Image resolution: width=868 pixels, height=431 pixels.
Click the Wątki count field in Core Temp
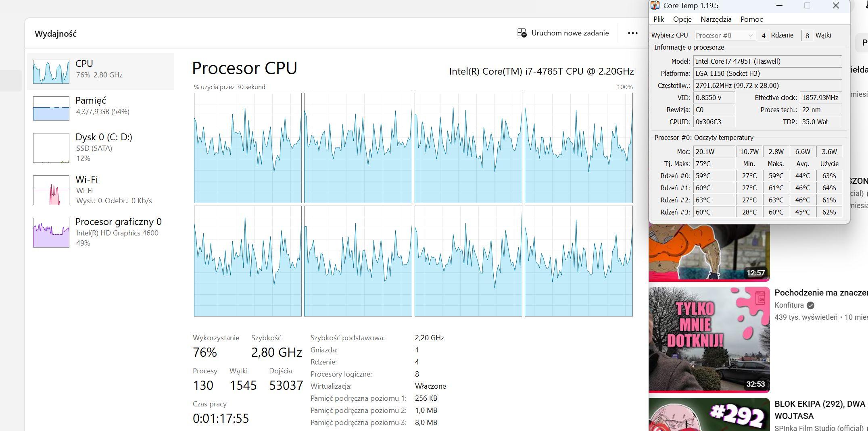point(807,35)
